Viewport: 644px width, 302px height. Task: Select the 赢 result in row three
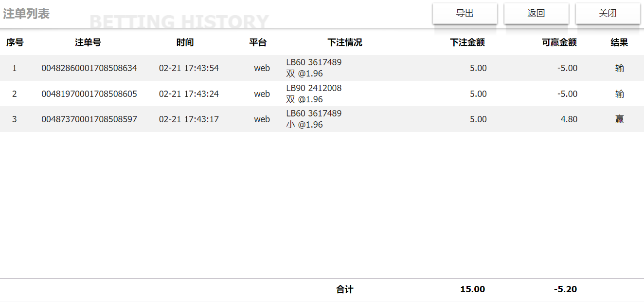coord(620,119)
